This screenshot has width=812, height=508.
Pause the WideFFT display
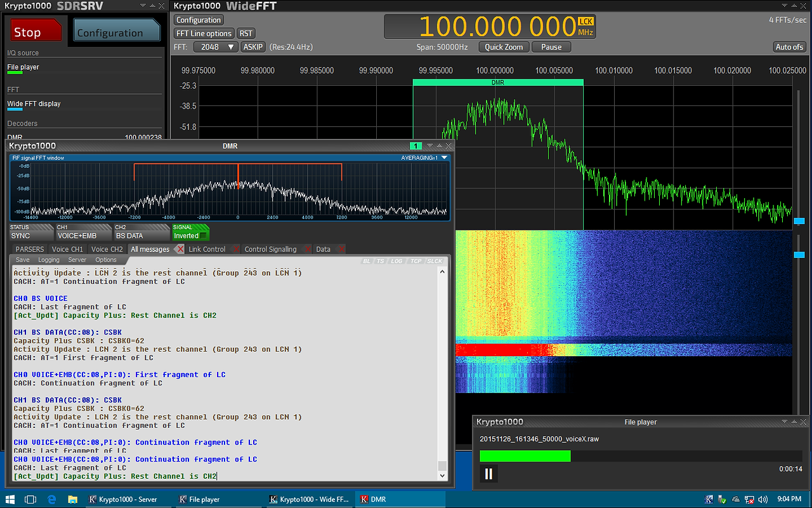[551, 47]
